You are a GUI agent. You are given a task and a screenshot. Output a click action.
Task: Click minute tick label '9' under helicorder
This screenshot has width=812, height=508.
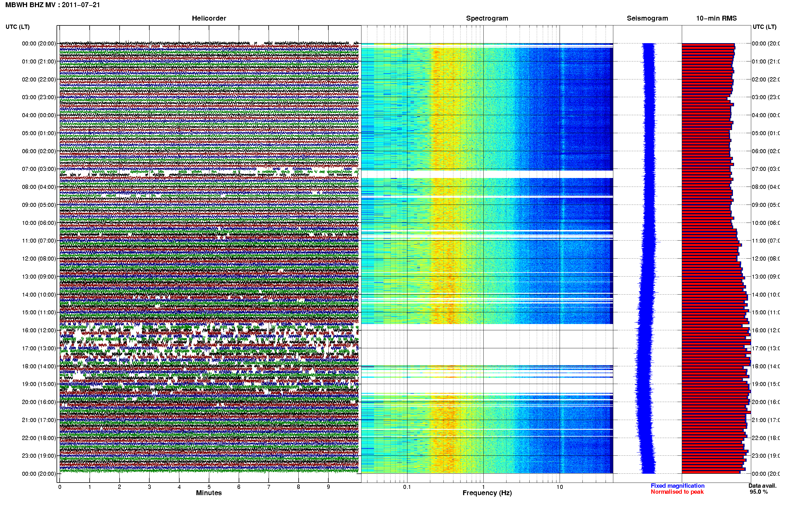328,487
